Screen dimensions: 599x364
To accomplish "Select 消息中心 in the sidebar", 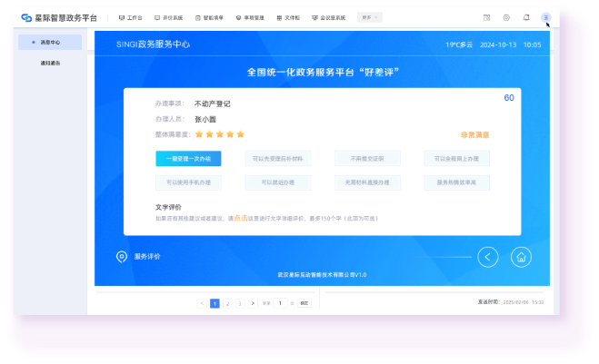I will pos(50,43).
